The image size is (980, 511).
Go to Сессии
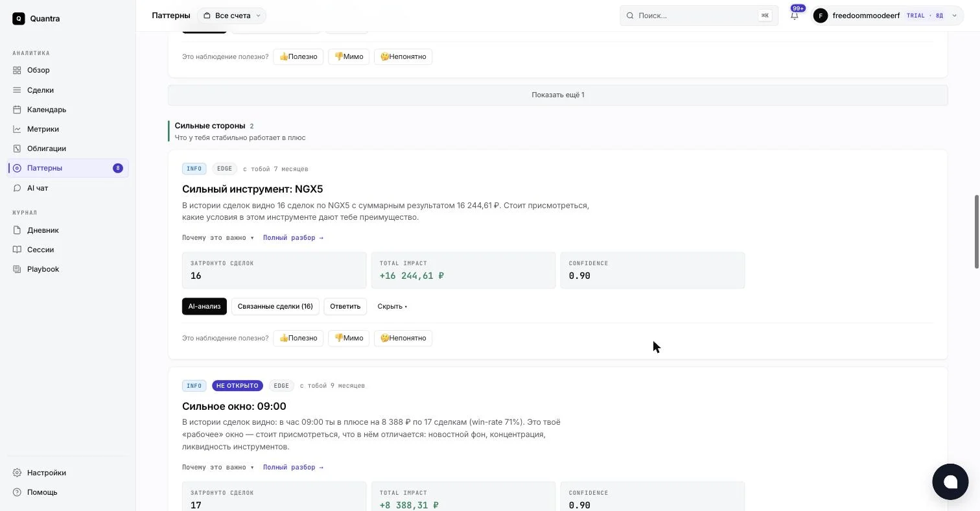(68, 250)
